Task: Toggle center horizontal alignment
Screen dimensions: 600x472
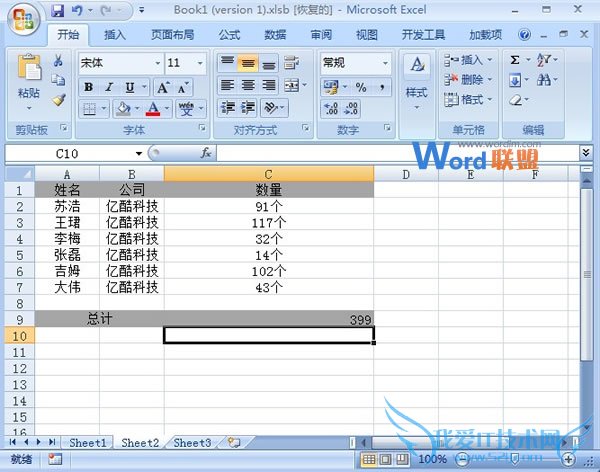Action: click(248, 85)
